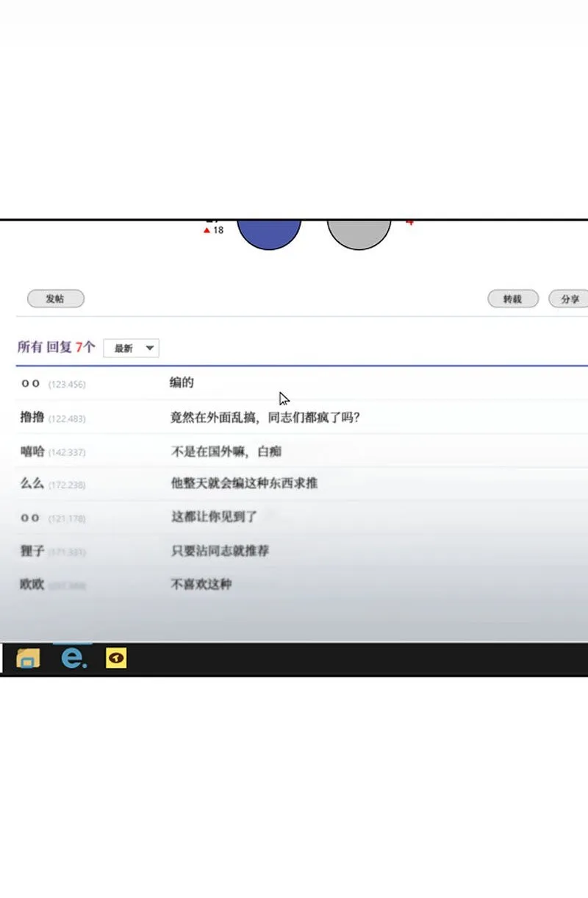The height and width of the screenshot is (898, 588).
Task: Select the reply 这都让你见到了
Action: [214, 517]
